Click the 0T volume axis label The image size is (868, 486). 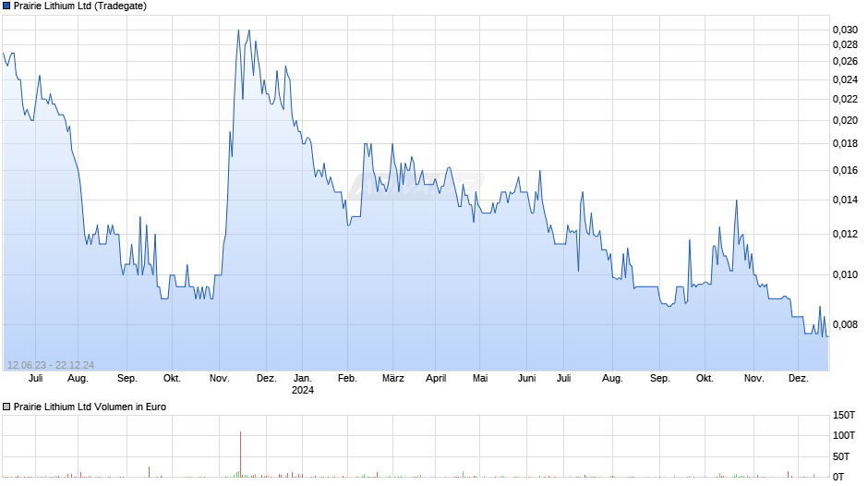click(838, 477)
